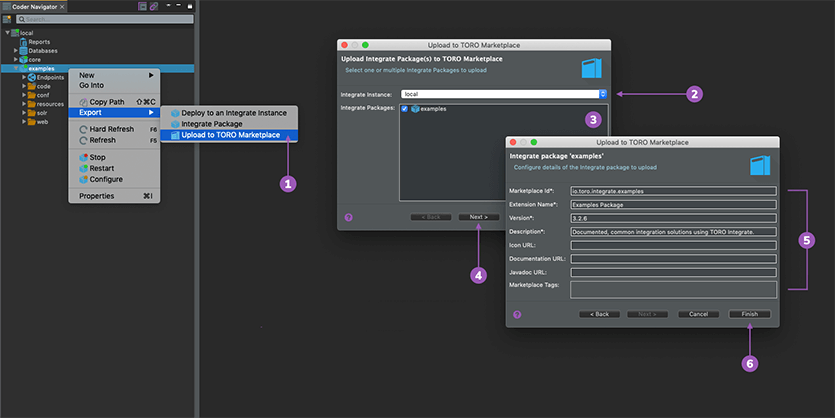Expand the core package node
This screenshot has height=418, width=835.
[x=15, y=59]
